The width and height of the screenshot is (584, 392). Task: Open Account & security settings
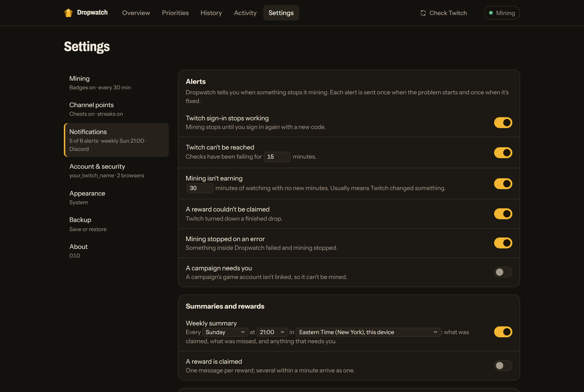click(116, 171)
